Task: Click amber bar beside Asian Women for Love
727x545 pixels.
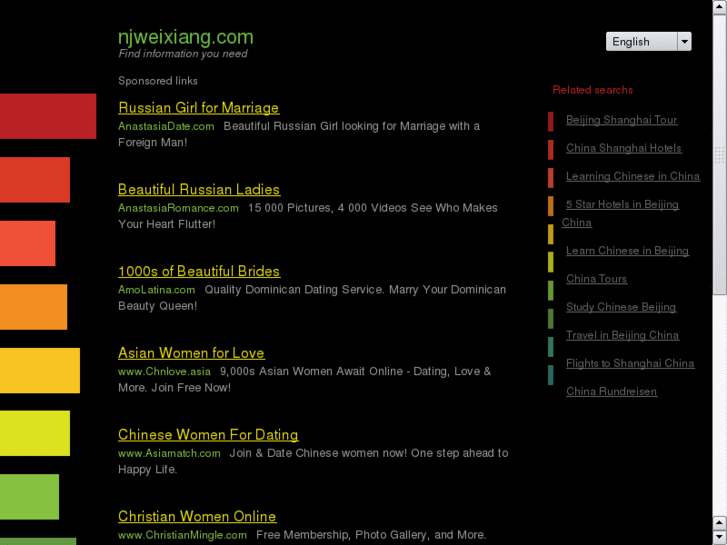Action: 40,371
